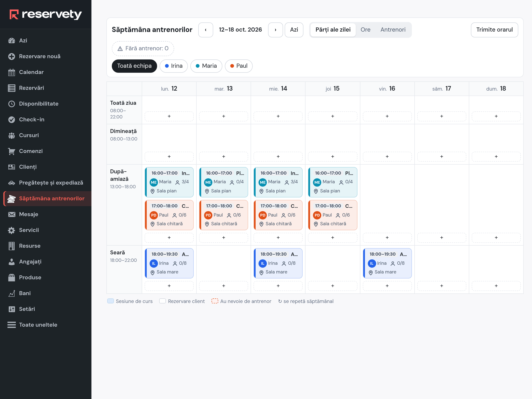Click the Angajați person icon
Image resolution: width=532 pixels, height=399 pixels.
click(12, 262)
